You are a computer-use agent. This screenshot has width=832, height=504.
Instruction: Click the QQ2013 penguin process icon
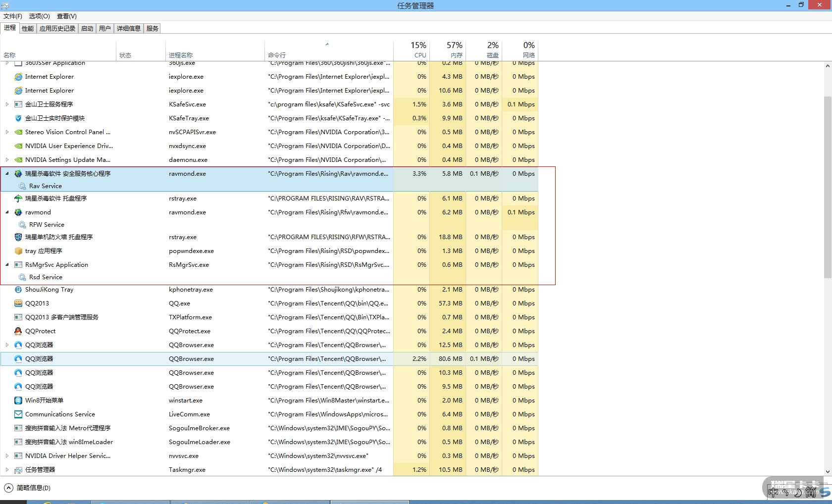(18, 303)
